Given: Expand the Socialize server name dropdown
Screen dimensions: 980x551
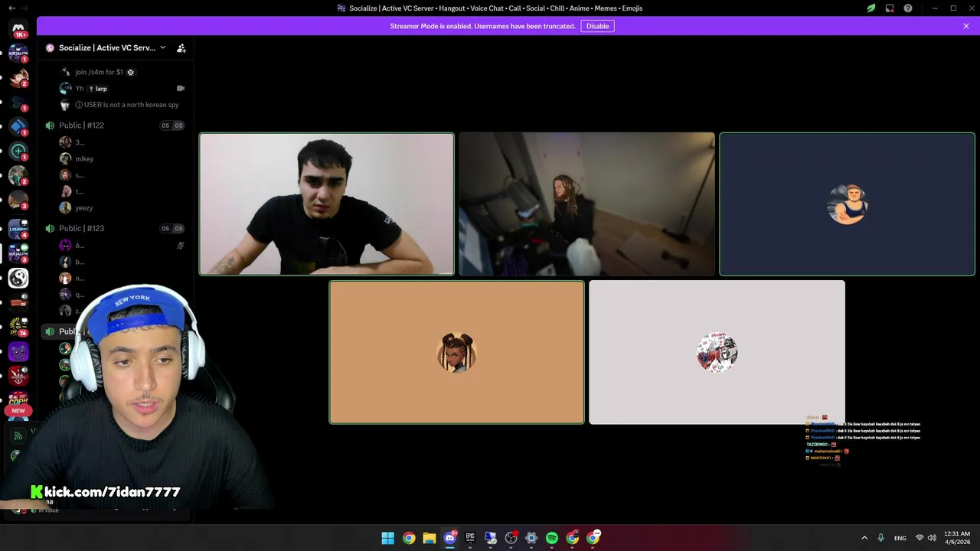Looking at the screenshot, I should click(x=162, y=47).
